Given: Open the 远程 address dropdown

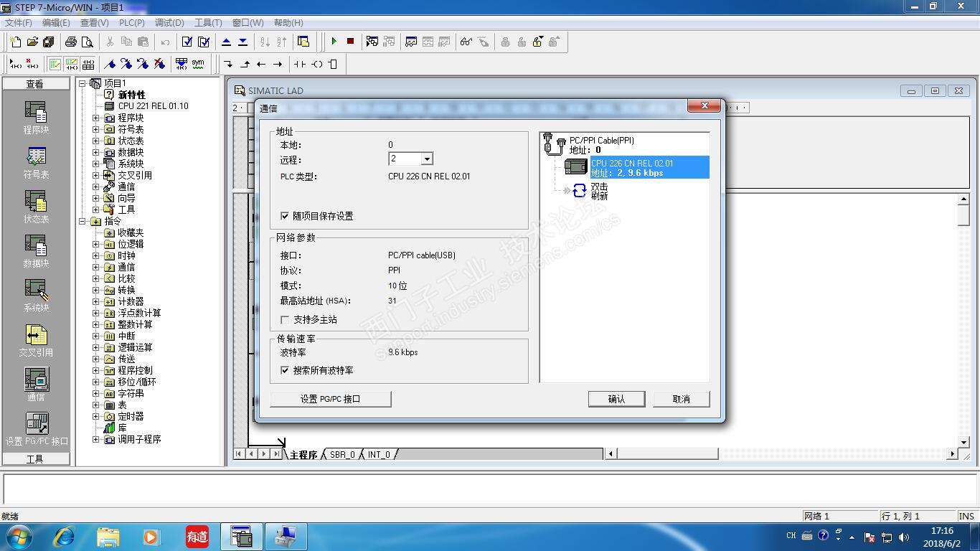Looking at the screenshot, I should pos(427,159).
